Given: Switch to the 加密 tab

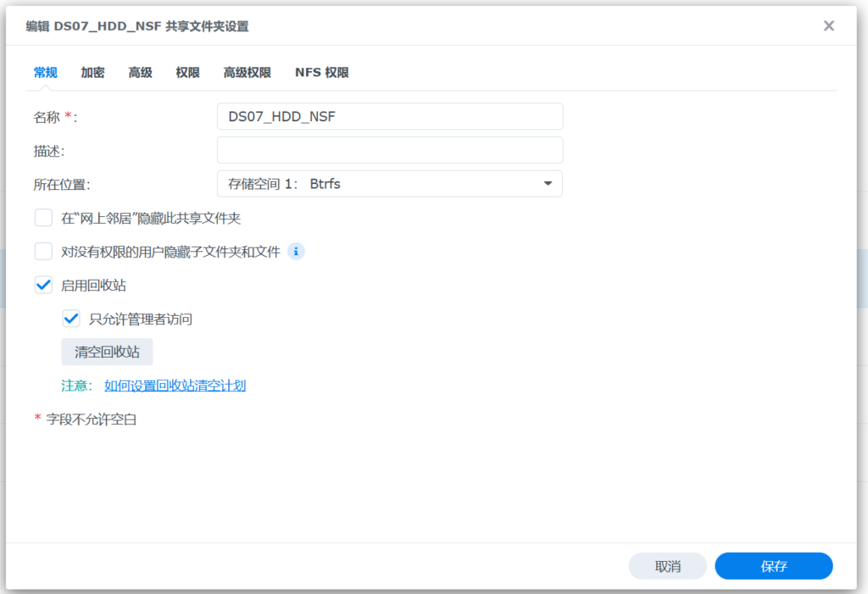Looking at the screenshot, I should click(92, 73).
